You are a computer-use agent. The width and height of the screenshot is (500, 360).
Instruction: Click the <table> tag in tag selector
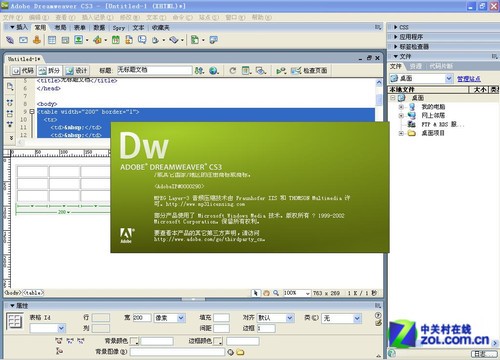pyautogui.click(x=33, y=293)
